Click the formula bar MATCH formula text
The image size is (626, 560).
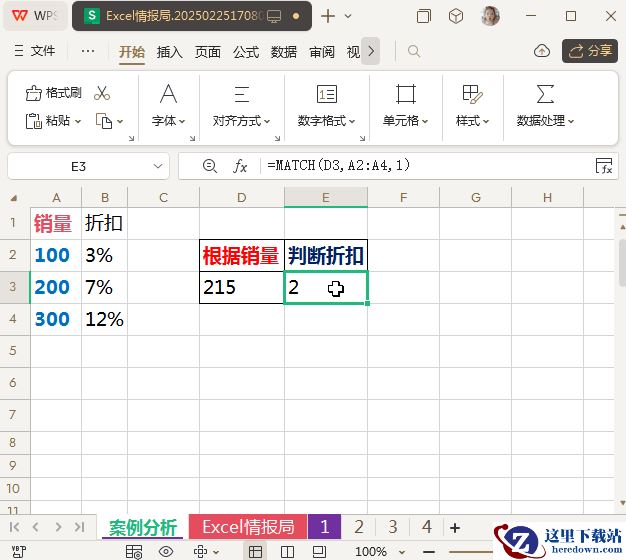339,165
